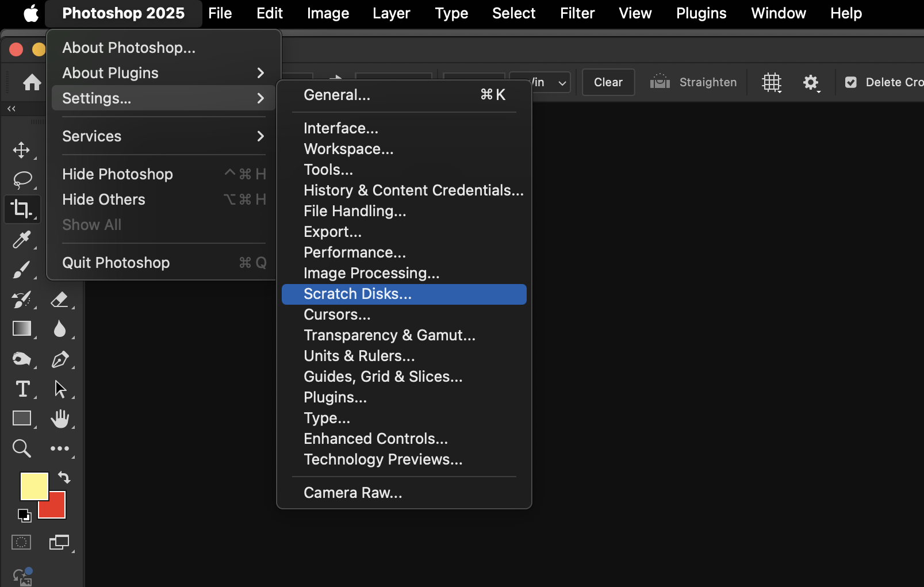Select the Brush tool
Screen dimensions: 924x587
21,270
